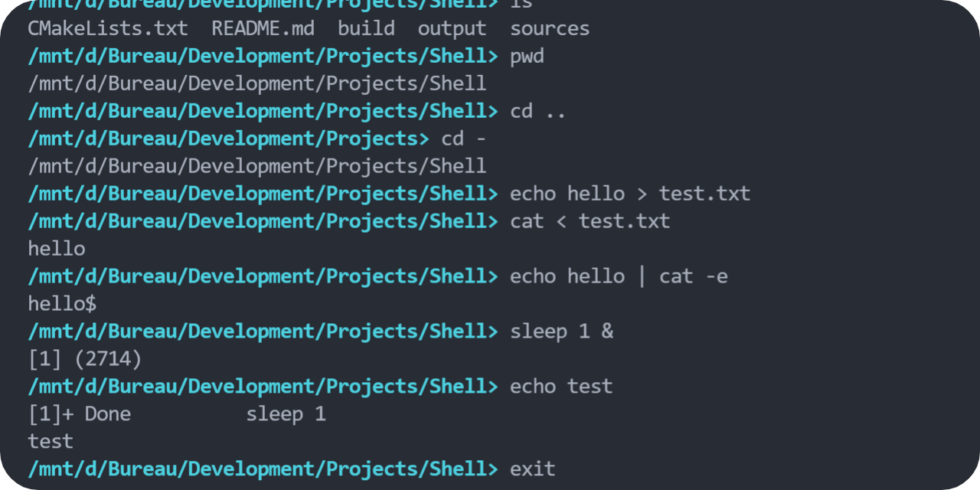Click the 'cat < test.txt' command
Image resolution: width=980 pixels, height=490 pixels.
pos(590,221)
